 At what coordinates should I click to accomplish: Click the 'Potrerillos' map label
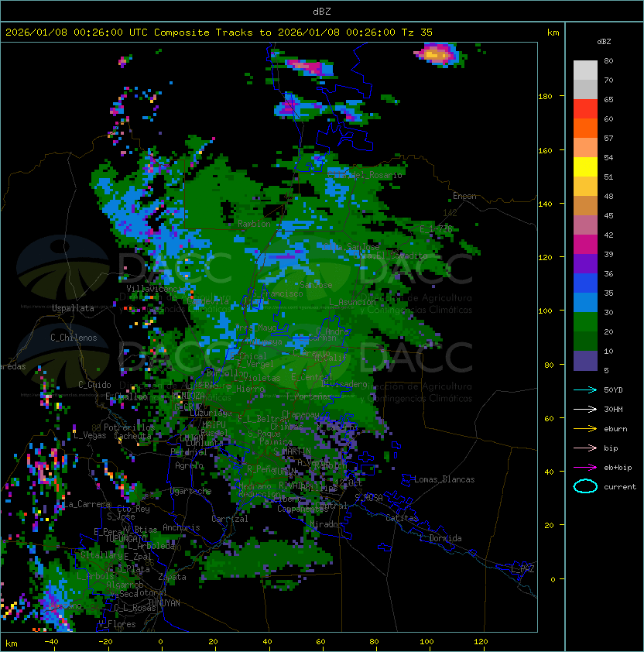point(129,427)
